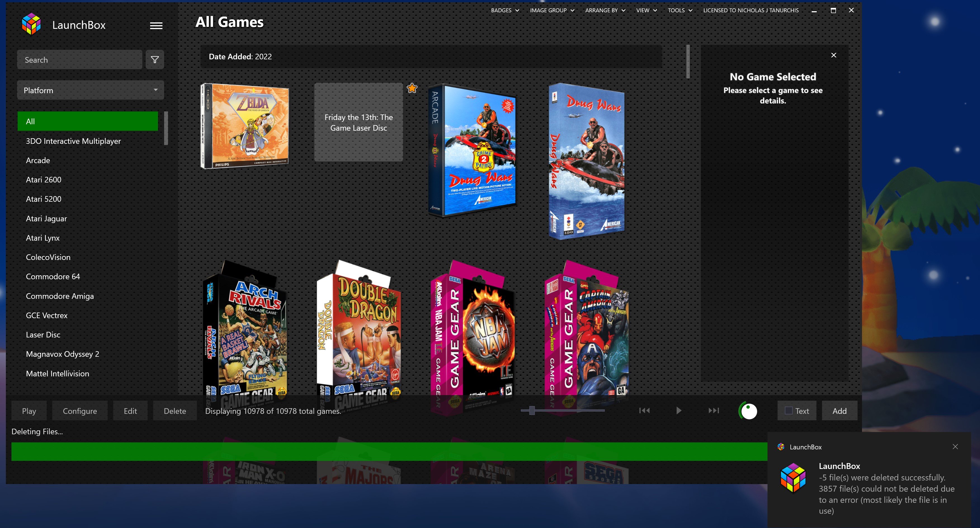Click the Add button
This screenshot has height=528, width=980.
(x=839, y=411)
